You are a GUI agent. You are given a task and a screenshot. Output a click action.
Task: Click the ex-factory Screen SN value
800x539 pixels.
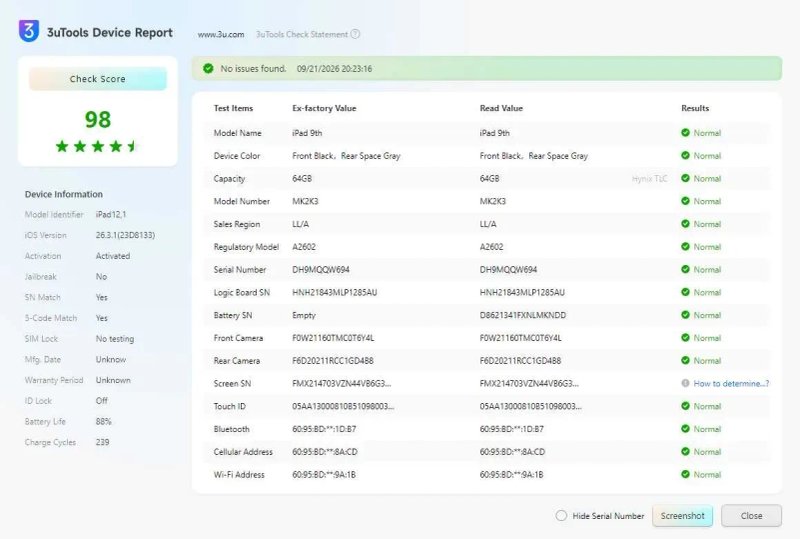tap(341, 383)
